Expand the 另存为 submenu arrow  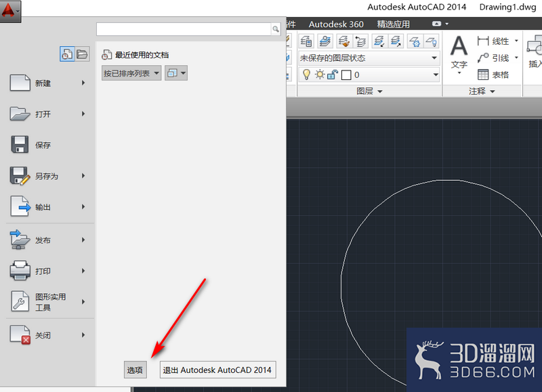pos(83,176)
